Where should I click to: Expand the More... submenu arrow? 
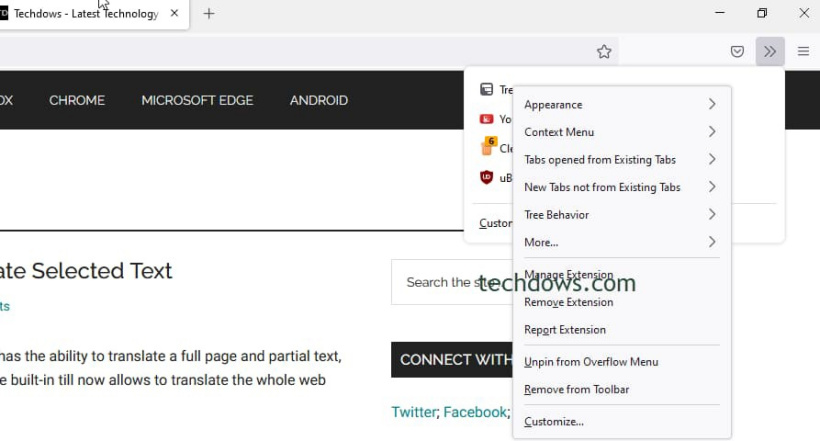(712, 242)
